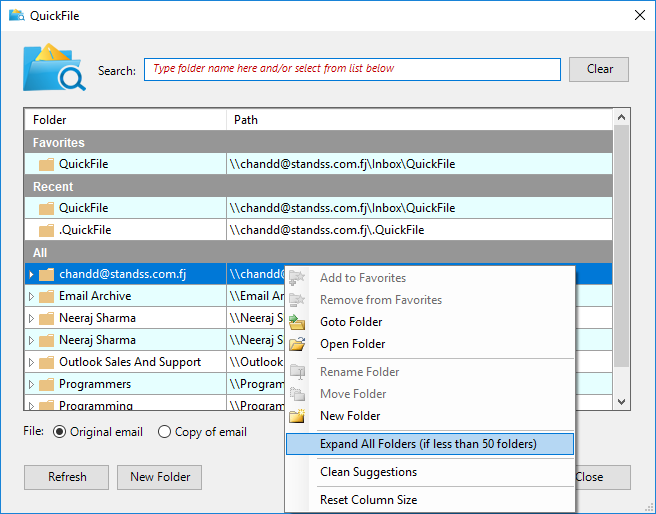Click the Clear button beside search
Viewport: 656px width, 514px height.
(x=599, y=69)
